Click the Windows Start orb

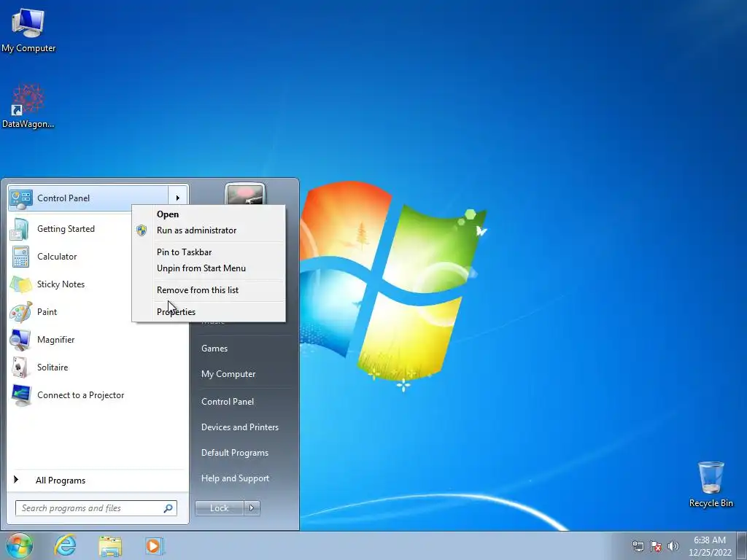(x=20, y=545)
